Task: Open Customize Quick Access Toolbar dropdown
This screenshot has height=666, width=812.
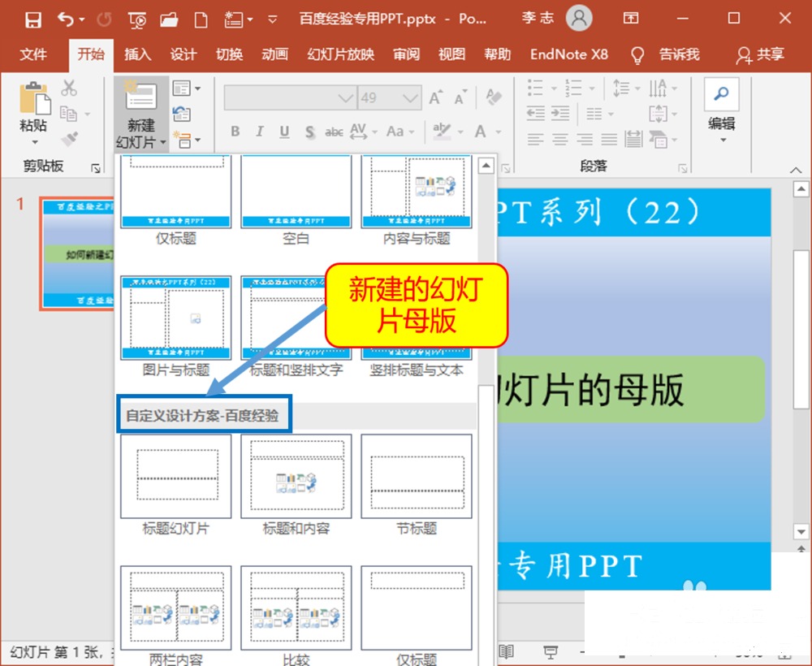Action: (x=272, y=20)
